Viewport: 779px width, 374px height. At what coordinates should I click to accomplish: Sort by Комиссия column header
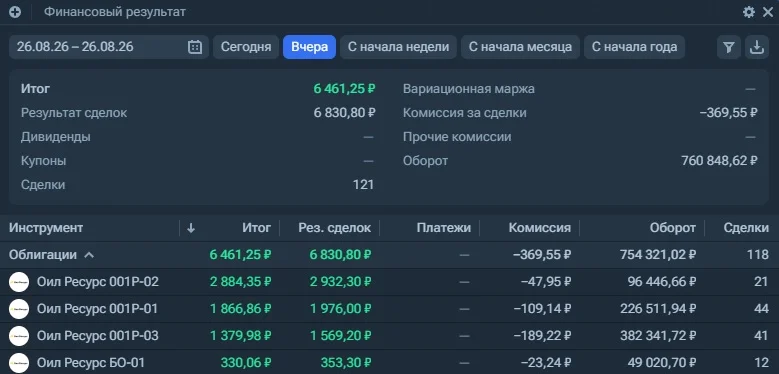[x=540, y=228]
